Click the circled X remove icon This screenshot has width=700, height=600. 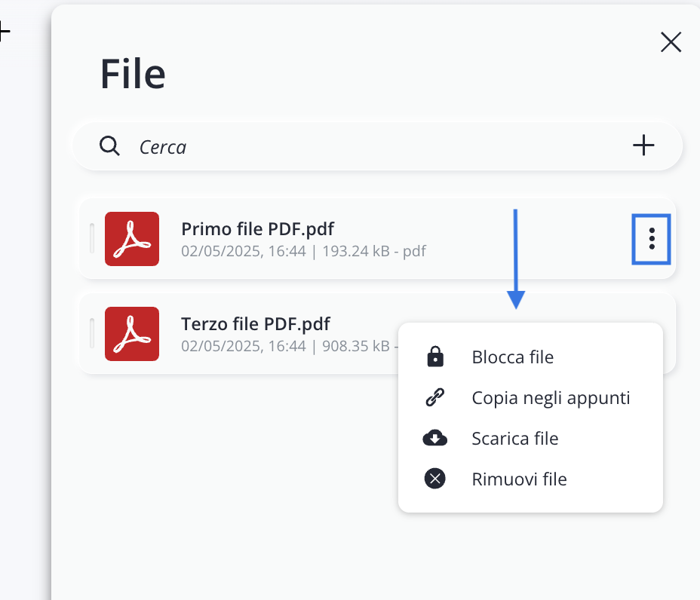[435, 479]
